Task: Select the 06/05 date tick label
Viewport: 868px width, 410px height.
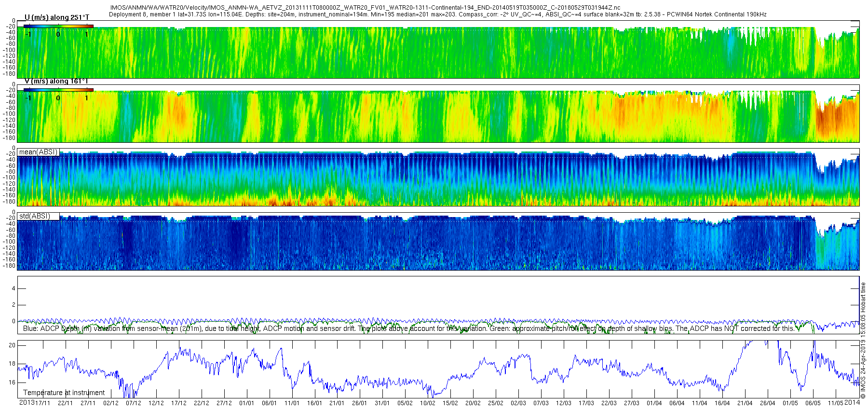Action: point(813,403)
